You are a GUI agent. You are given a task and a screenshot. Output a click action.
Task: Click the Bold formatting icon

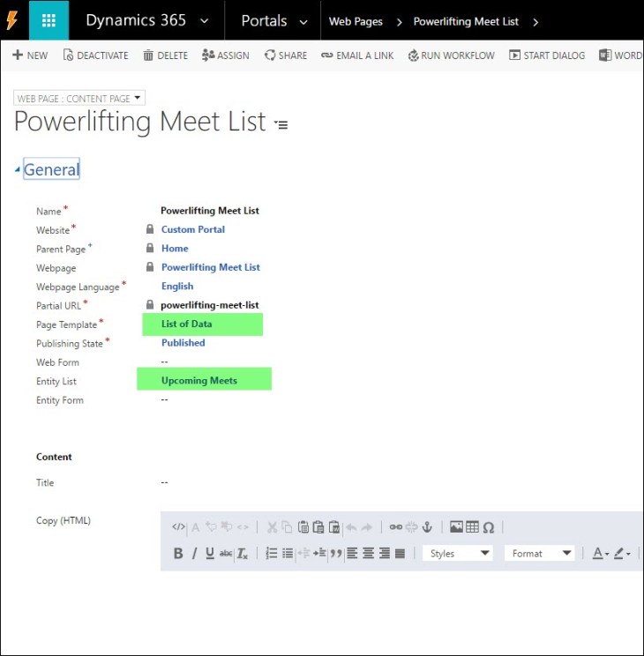[178, 553]
